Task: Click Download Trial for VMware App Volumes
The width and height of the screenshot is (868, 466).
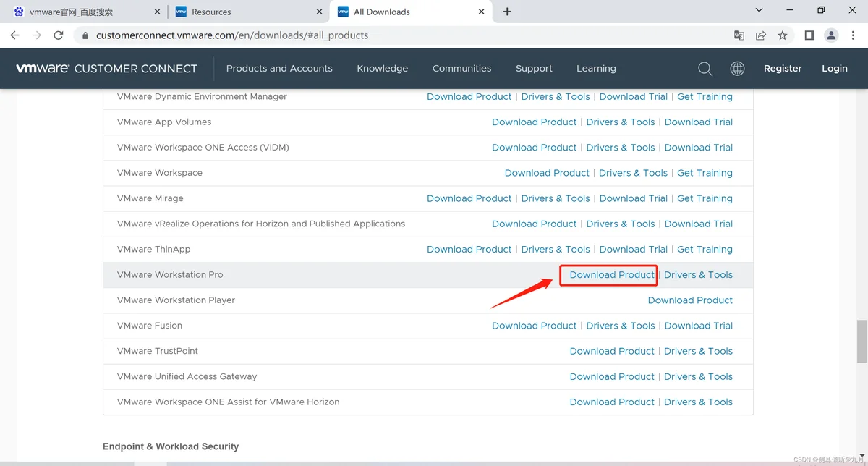Action: [x=699, y=122]
